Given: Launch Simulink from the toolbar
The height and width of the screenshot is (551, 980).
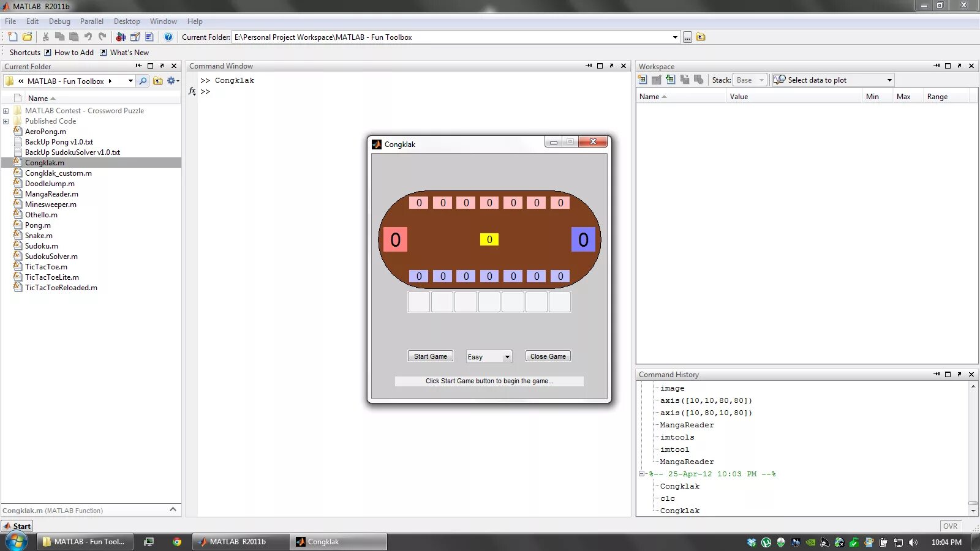Looking at the screenshot, I should click(x=121, y=37).
